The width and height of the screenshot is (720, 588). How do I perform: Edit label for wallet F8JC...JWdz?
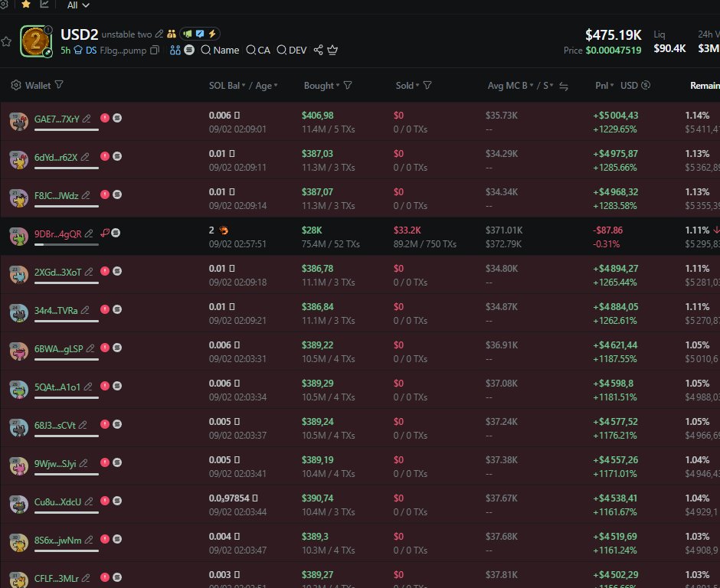pos(86,195)
